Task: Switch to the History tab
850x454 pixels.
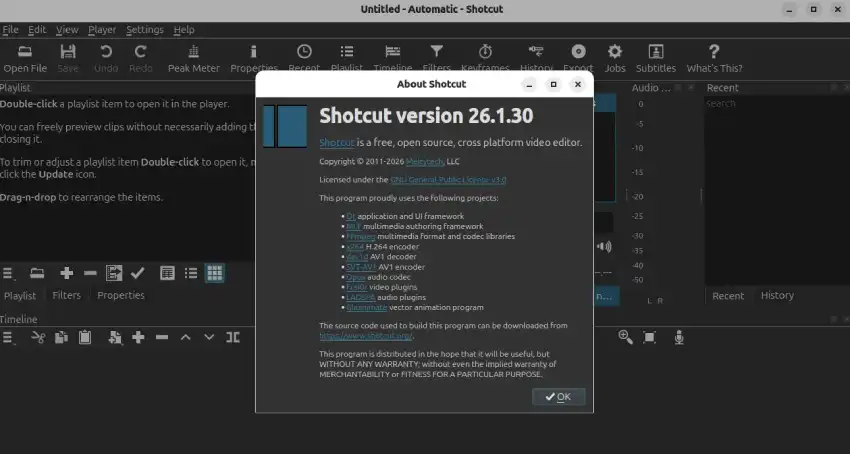Action: coord(777,296)
